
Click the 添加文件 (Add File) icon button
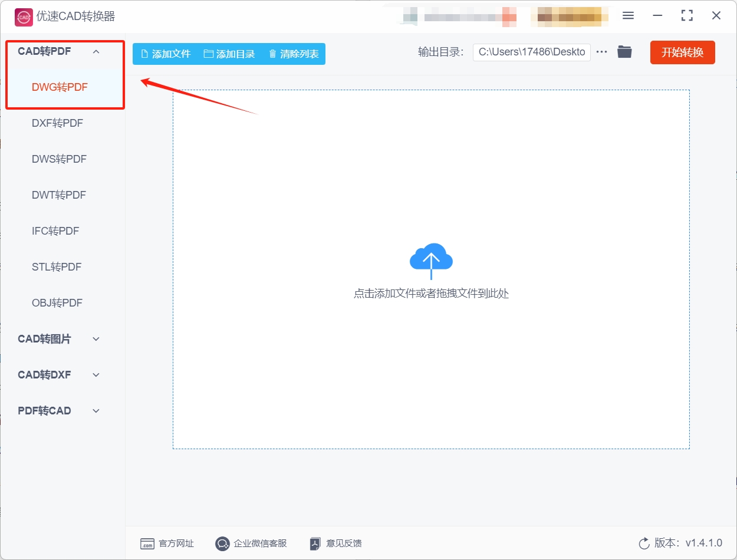pos(144,53)
